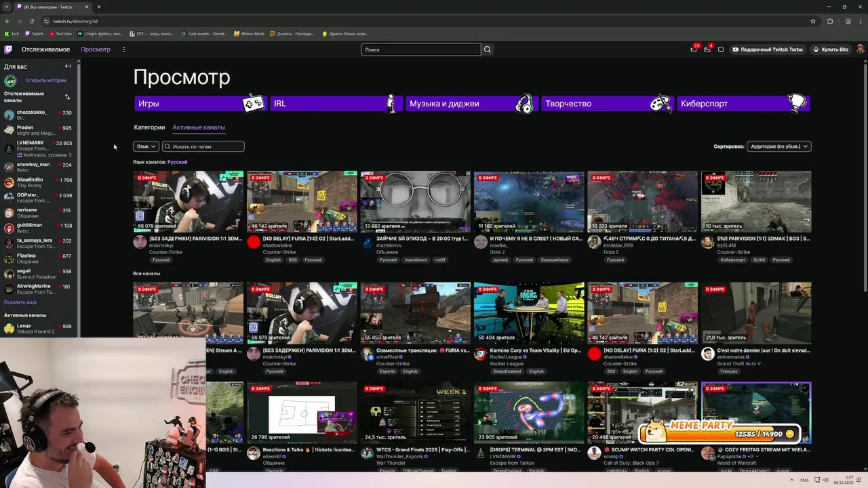Go back in browser history
This screenshot has height=488, width=868.
[7, 21]
